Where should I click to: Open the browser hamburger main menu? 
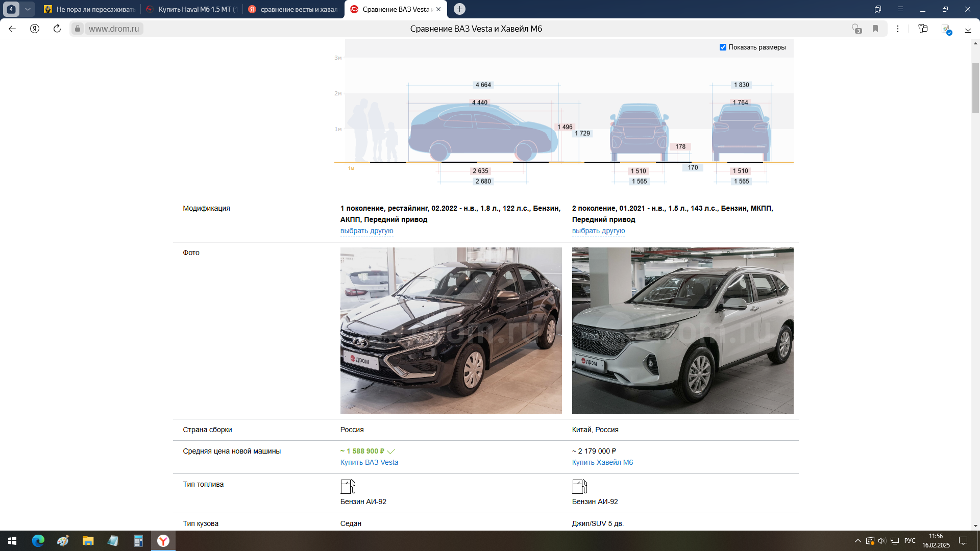pyautogui.click(x=900, y=9)
